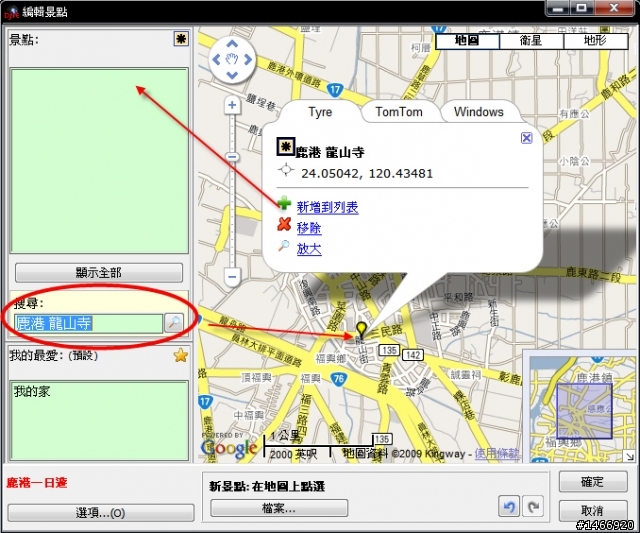The width and height of the screenshot is (640, 533).
Task: Select the Tyre tab in the balloon
Action: coord(320,112)
